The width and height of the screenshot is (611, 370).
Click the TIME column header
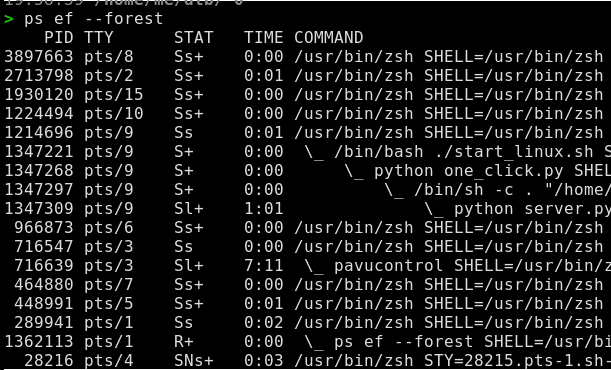(263, 38)
